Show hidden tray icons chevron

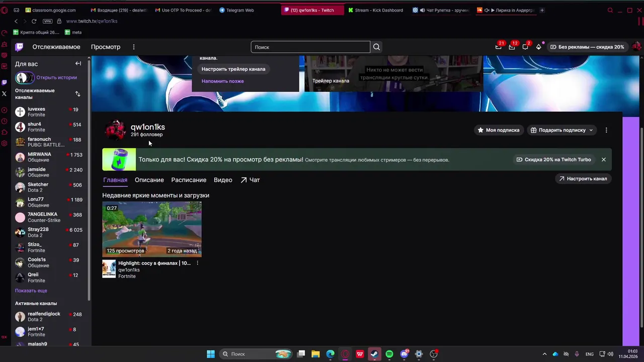pos(544,354)
